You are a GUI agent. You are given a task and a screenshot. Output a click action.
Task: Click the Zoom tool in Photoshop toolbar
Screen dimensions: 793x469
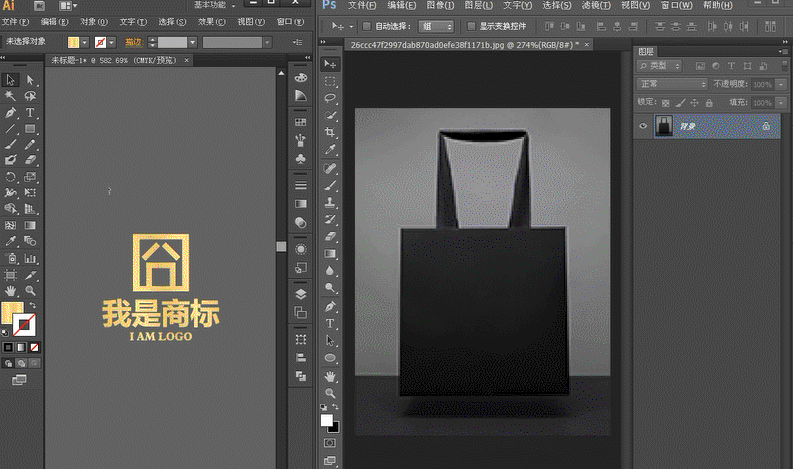point(330,393)
